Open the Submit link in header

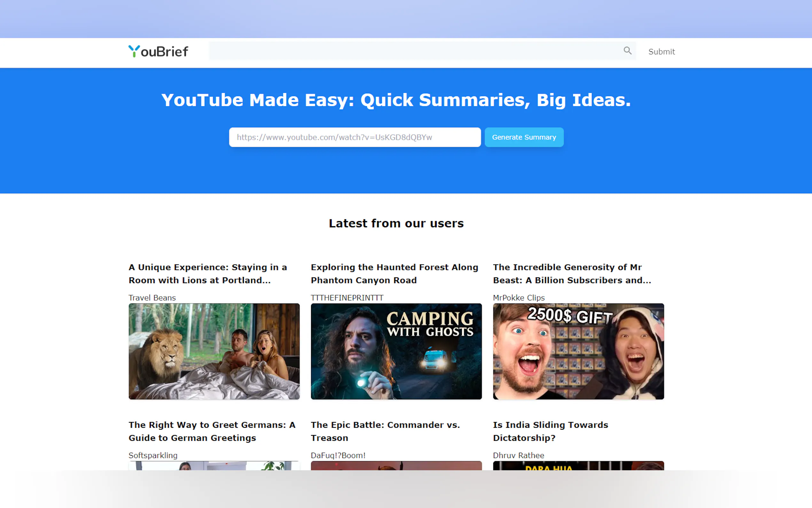[x=661, y=52]
